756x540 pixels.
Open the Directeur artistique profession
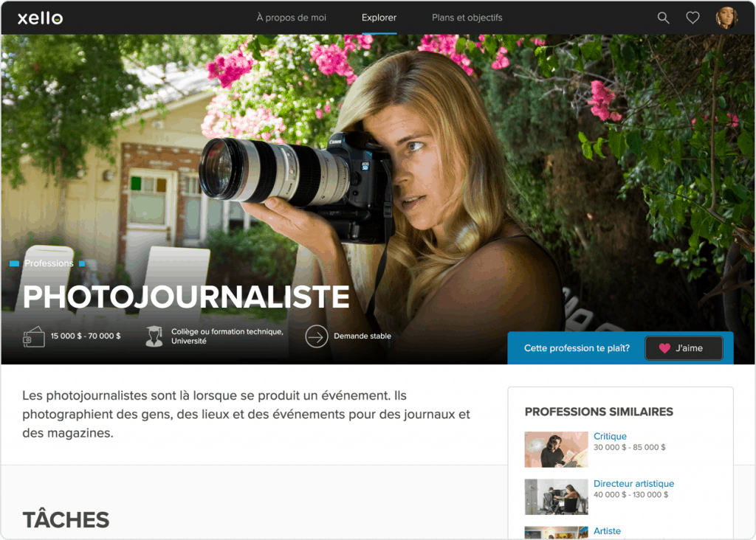click(633, 483)
